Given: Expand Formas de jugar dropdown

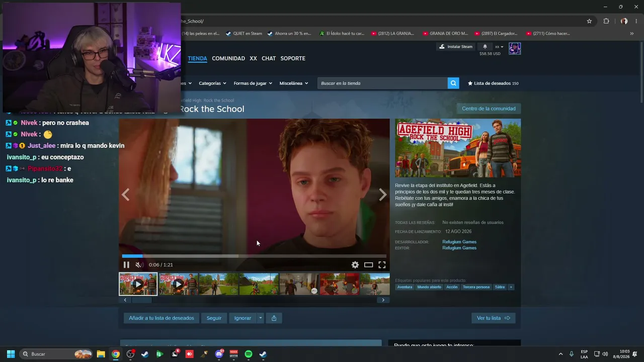Looking at the screenshot, I should [253, 83].
